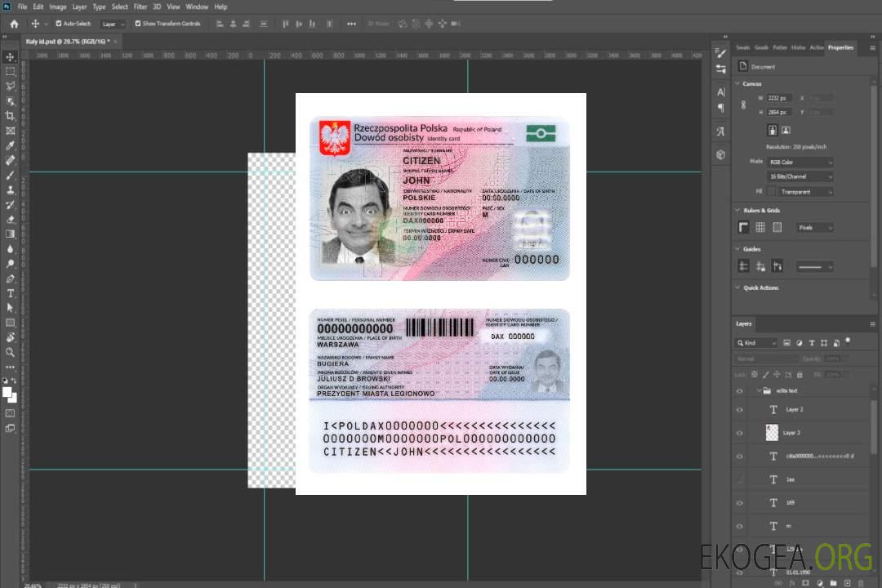Select the Clone Stamp tool
This screenshot has width=882, height=588.
pos(10,190)
